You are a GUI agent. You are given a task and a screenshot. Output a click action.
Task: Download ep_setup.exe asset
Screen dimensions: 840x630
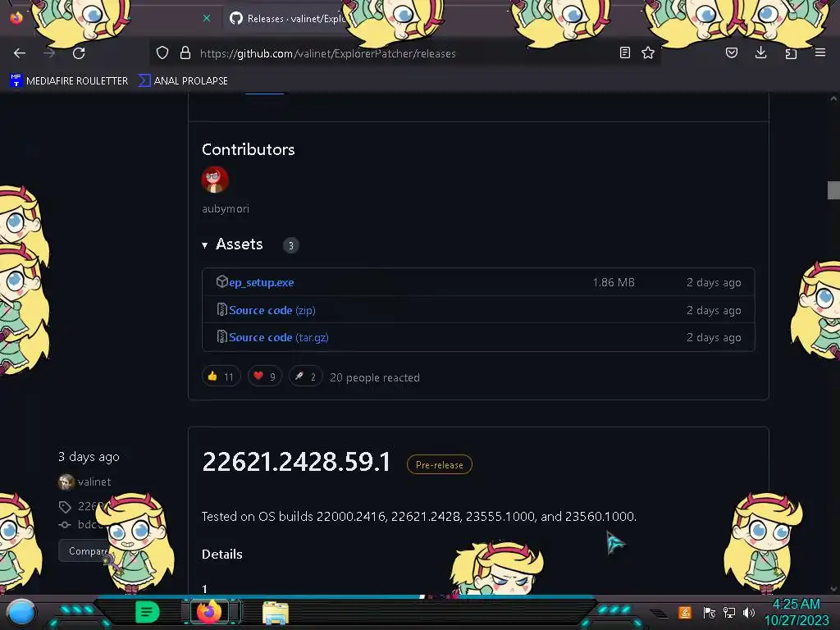[x=262, y=282]
